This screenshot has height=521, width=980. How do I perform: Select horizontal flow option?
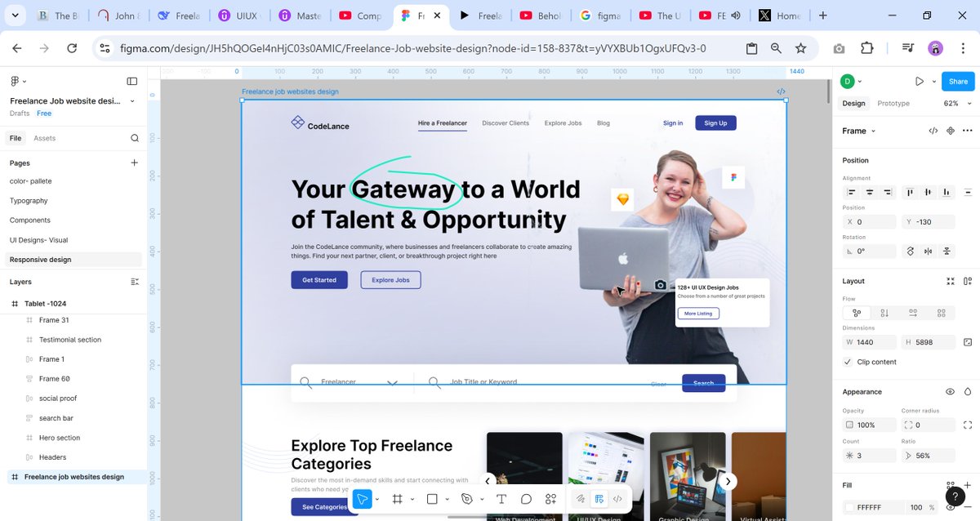pyautogui.click(x=913, y=313)
